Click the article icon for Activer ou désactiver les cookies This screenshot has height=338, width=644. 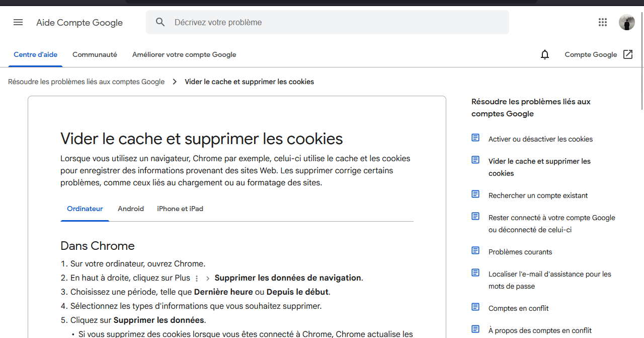(x=475, y=138)
